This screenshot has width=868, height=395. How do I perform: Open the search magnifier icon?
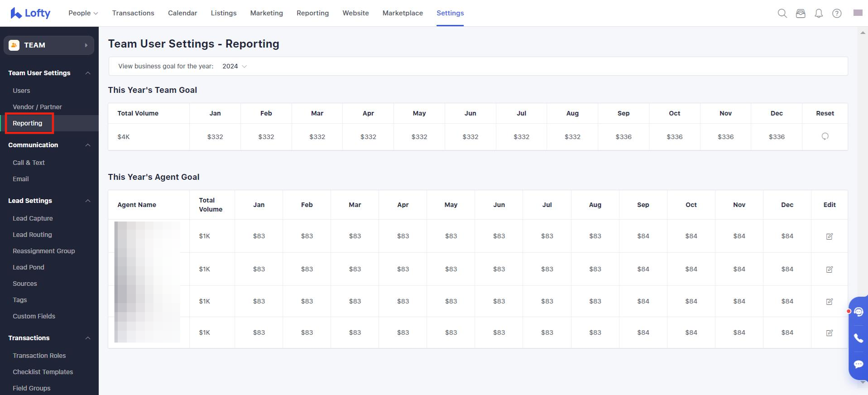tap(782, 13)
